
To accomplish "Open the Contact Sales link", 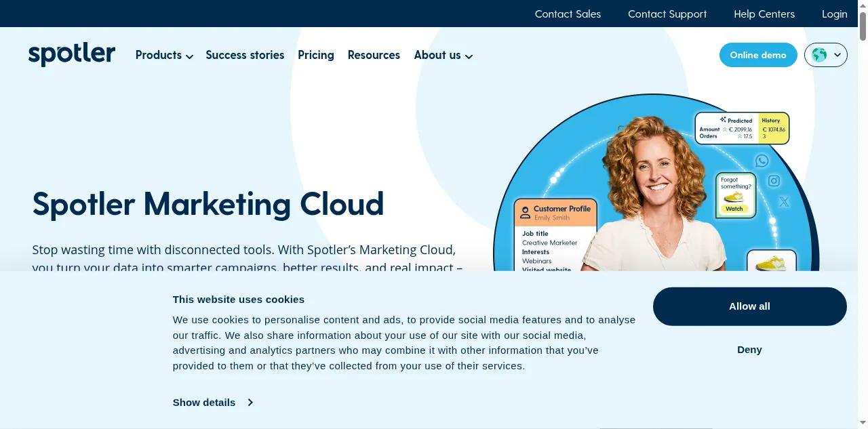I will click(568, 14).
